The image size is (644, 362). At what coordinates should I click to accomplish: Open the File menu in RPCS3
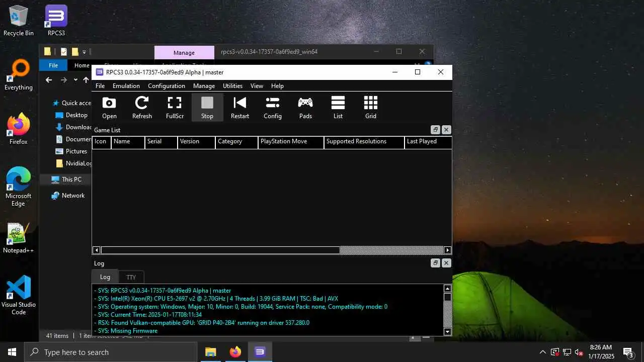pos(100,86)
